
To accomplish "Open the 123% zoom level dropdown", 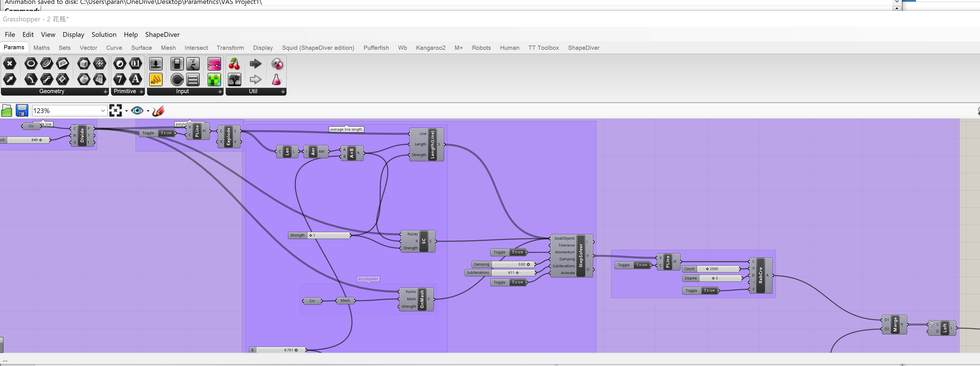I will pos(103,111).
